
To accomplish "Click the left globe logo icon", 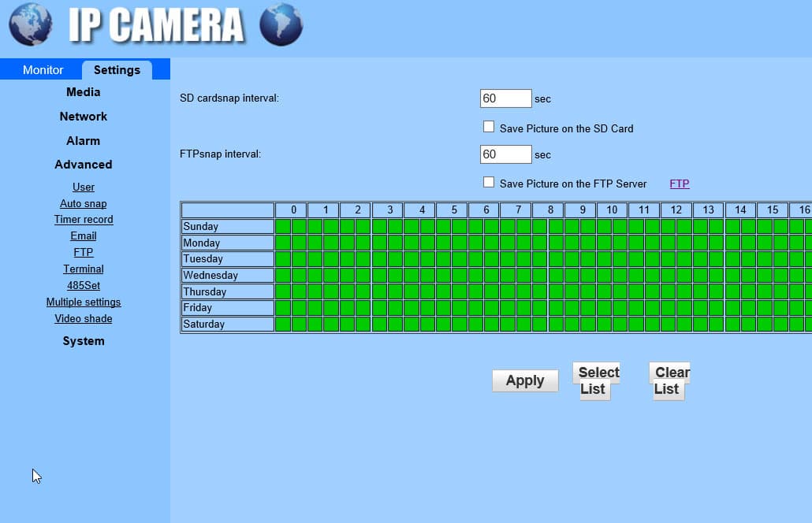I will [x=31, y=24].
